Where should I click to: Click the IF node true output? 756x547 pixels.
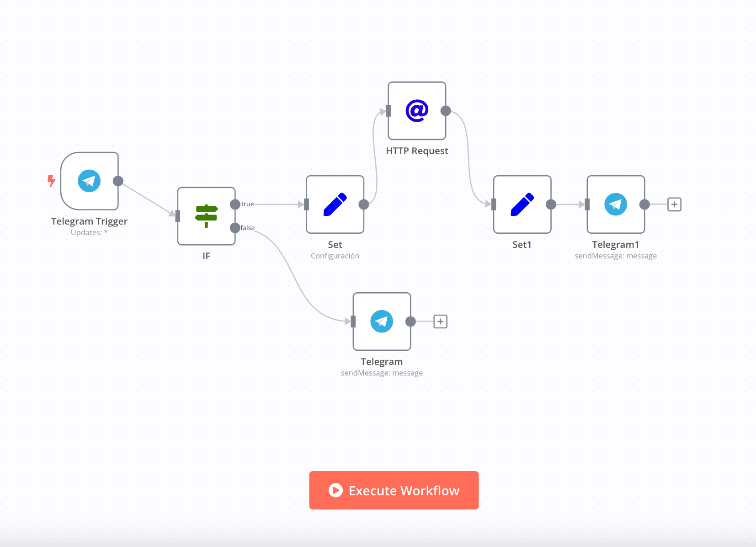(x=235, y=204)
